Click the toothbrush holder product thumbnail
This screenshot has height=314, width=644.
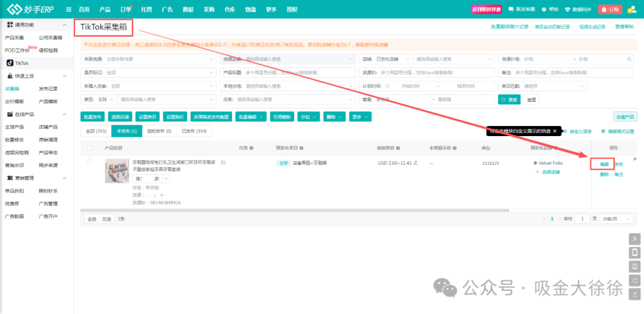117,171
